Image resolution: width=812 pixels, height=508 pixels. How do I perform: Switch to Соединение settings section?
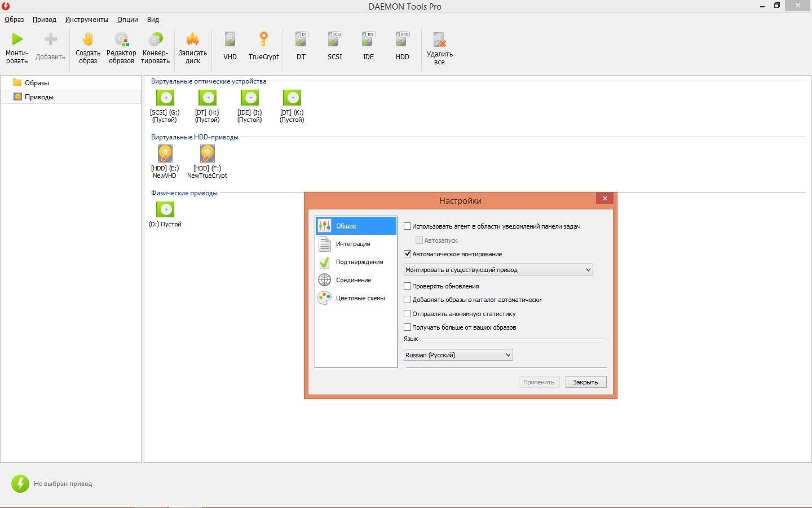click(x=356, y=280)
